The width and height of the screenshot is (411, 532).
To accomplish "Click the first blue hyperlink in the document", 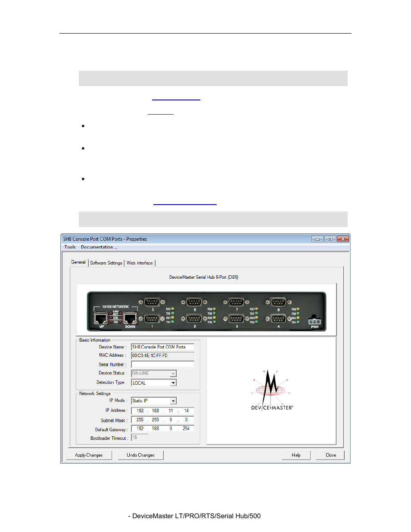I will click(176, 97).
